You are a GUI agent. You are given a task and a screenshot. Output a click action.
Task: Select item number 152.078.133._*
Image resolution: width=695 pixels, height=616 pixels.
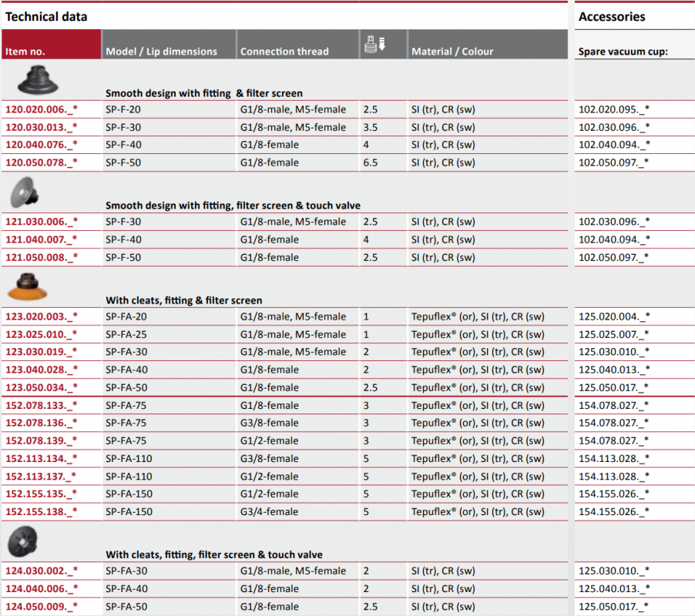(x=41, y=405)
